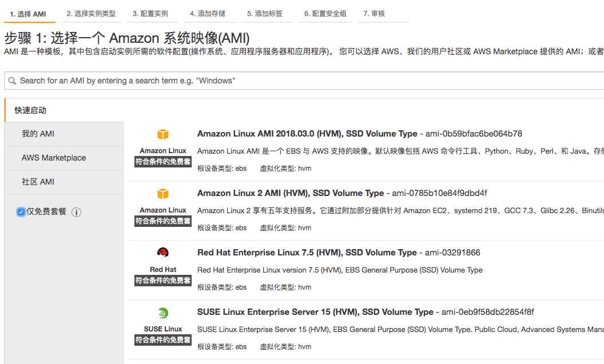Viewport: 604px width, 364px height.
Task: Click the ami-0b59bfac6be064b78 ID text
Action: 474,134
